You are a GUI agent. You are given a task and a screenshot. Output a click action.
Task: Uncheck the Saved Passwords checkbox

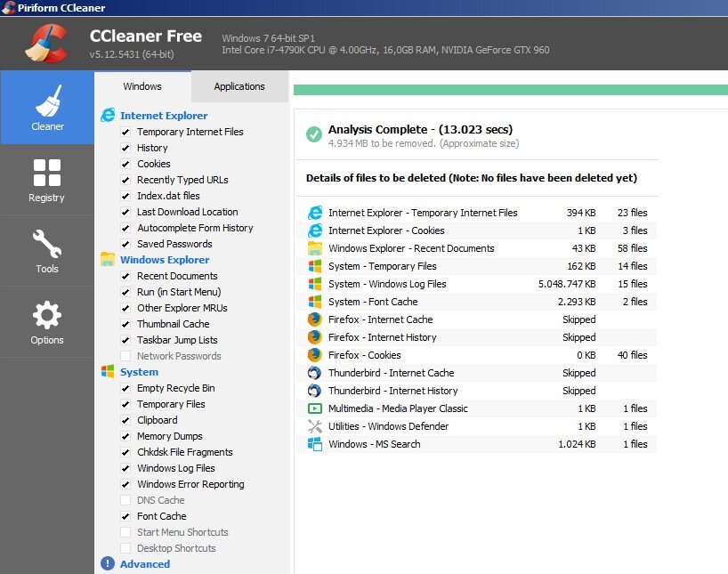[125, 244]
